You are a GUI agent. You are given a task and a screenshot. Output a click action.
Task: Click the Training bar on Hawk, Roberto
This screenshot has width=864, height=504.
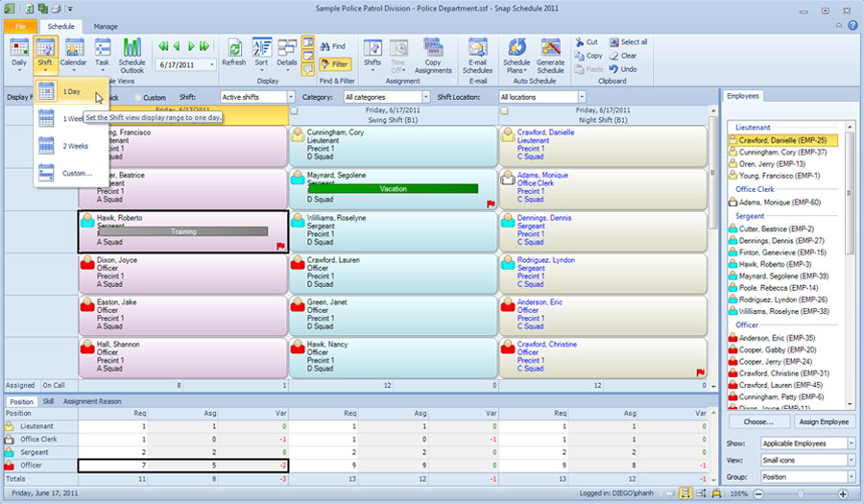coord(183,231)
